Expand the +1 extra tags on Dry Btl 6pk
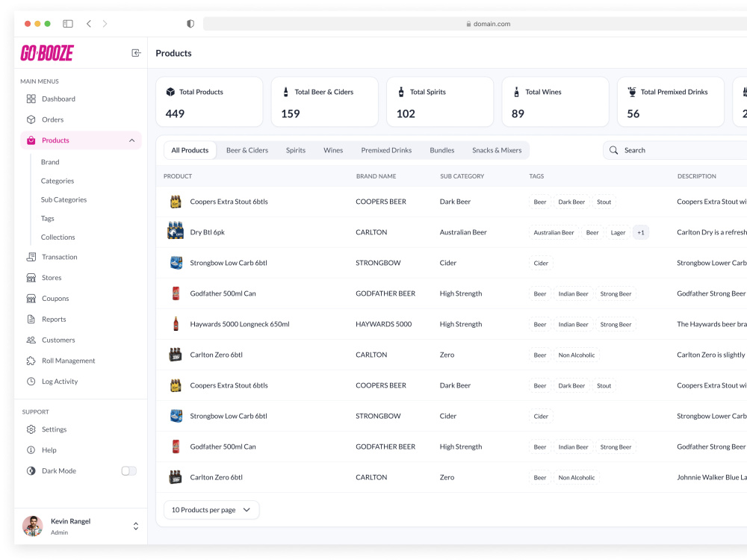The width and height of the screenshot is (747, 560). click(x=641, y=233)
